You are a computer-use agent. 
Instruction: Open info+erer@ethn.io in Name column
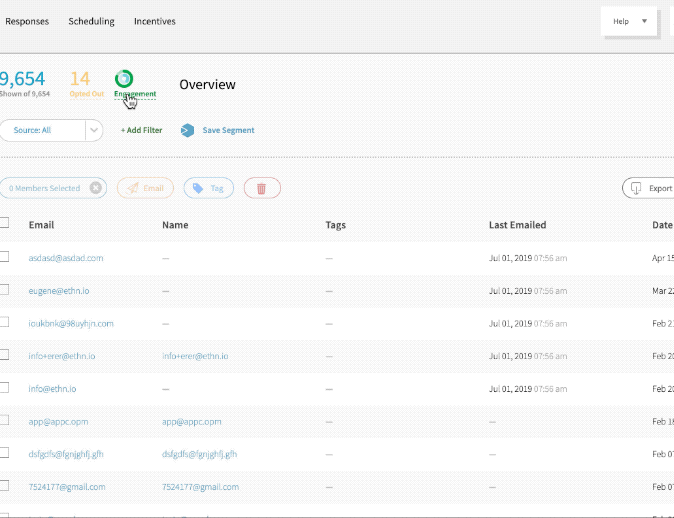195,356
